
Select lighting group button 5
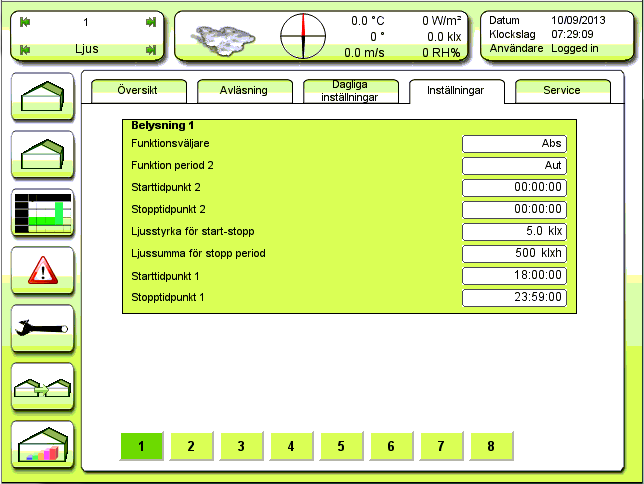click(x=341, y=446)
